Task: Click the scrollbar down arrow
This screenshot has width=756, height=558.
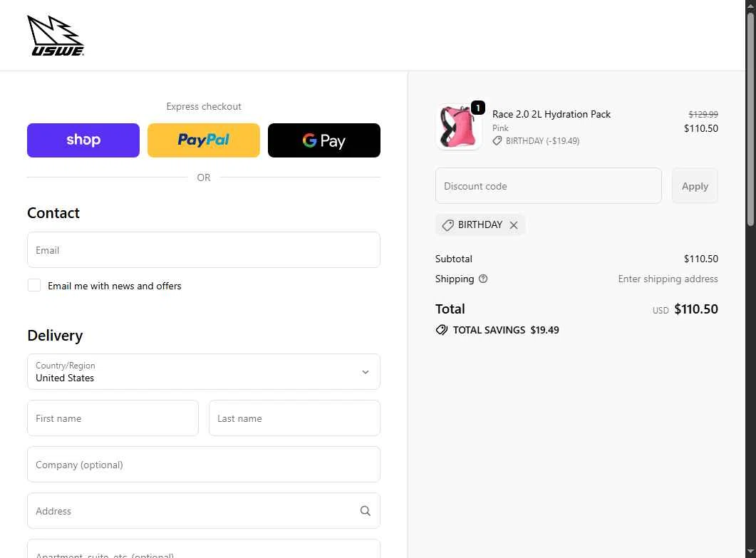Action: click(751, 552)
